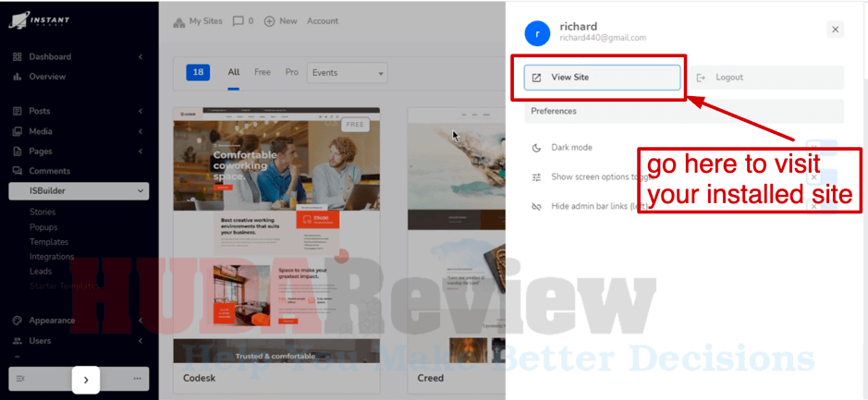Click the 18 template count badge
This screenshot has width=868, height=400.
coord(198,72)
